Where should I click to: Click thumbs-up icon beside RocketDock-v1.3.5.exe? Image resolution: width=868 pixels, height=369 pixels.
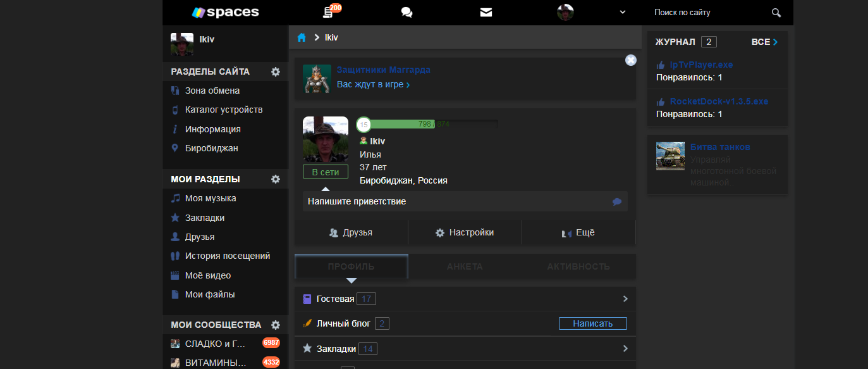661,101
